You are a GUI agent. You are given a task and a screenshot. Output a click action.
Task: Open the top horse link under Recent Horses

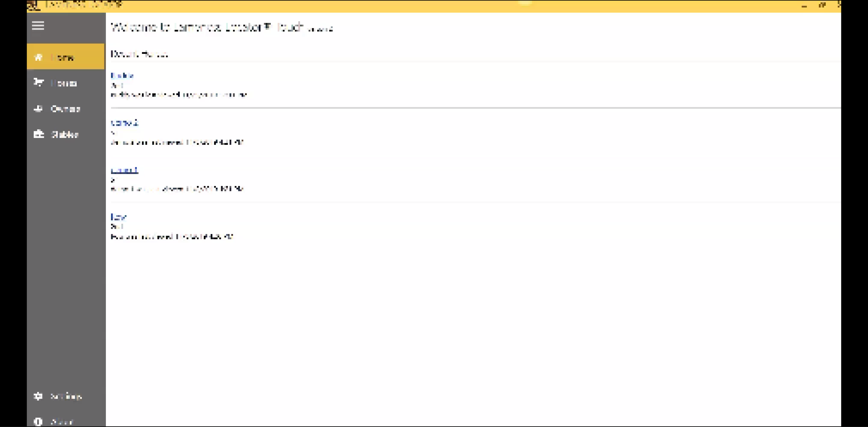point(122,75)
